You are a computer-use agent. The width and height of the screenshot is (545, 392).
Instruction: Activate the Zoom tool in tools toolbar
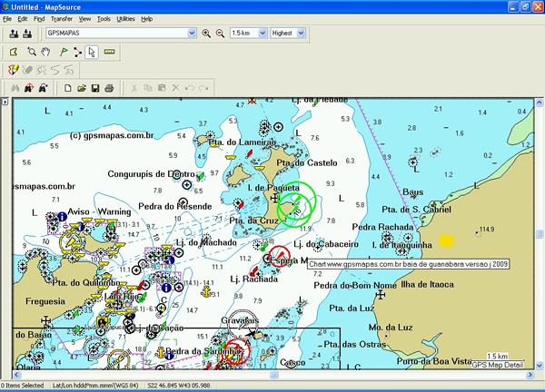coord(31,52)
